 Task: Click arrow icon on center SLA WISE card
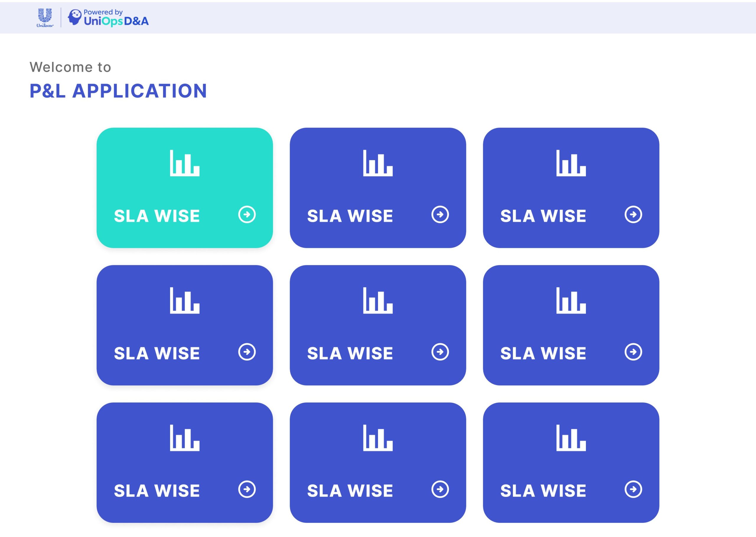click(440, 352)
